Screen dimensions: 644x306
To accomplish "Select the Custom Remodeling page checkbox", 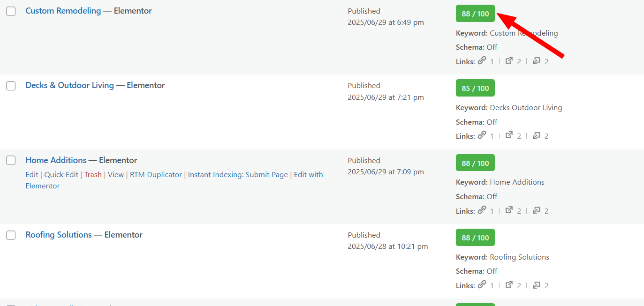I will 11,11.
